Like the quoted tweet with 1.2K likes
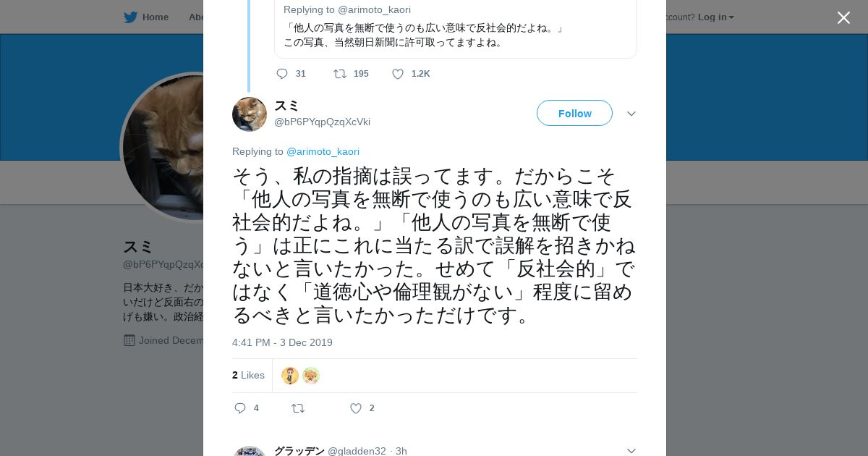868x456 pixels. coord(398,74)
